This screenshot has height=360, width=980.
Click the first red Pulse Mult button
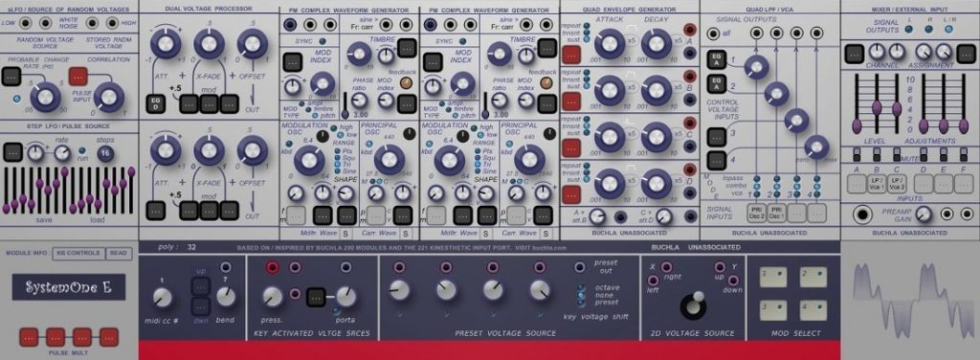pos(29,337)
